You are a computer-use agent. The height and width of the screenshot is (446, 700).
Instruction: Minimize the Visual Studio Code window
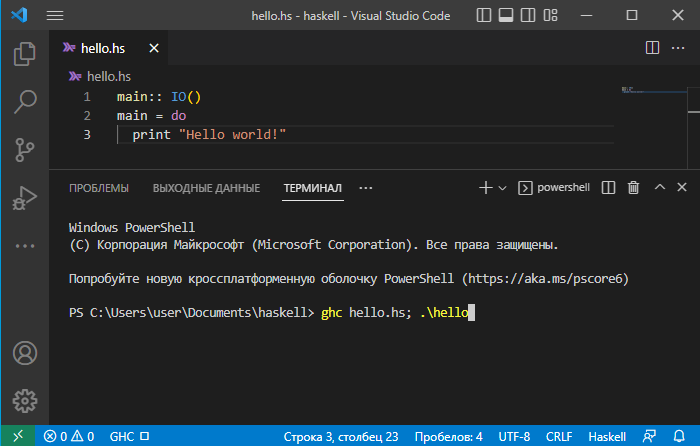587,15
